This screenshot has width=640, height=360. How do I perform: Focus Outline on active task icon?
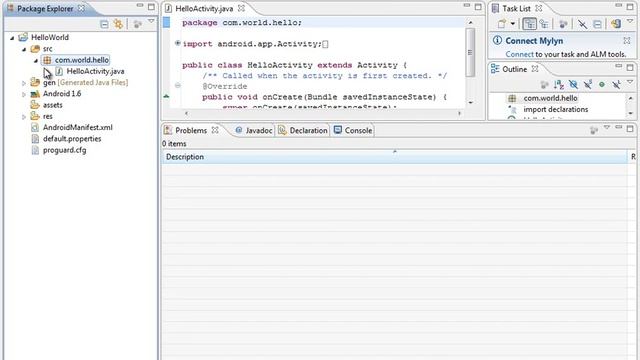(x=544, y=84)
